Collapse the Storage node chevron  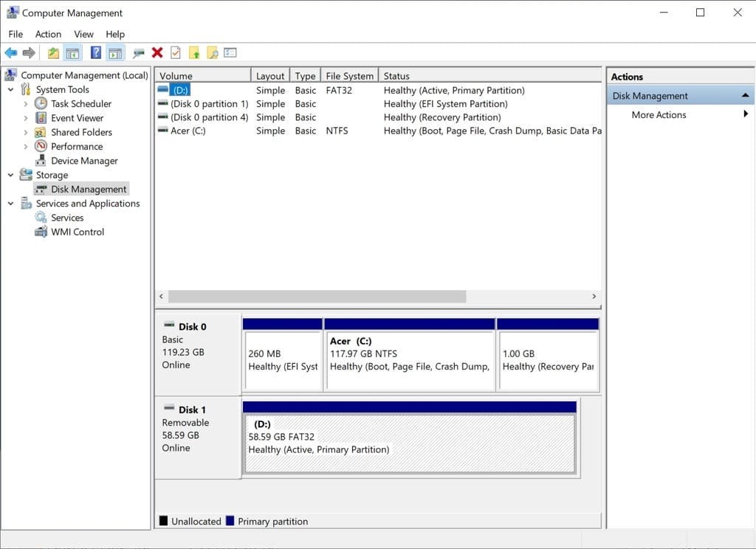10,175
